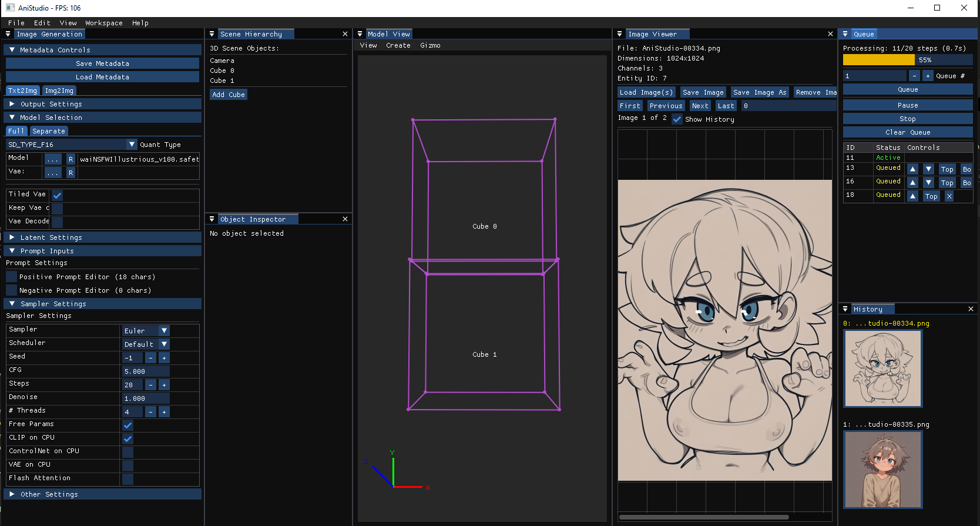
Task: Go to the Previous image
Action: coord(666,106)
